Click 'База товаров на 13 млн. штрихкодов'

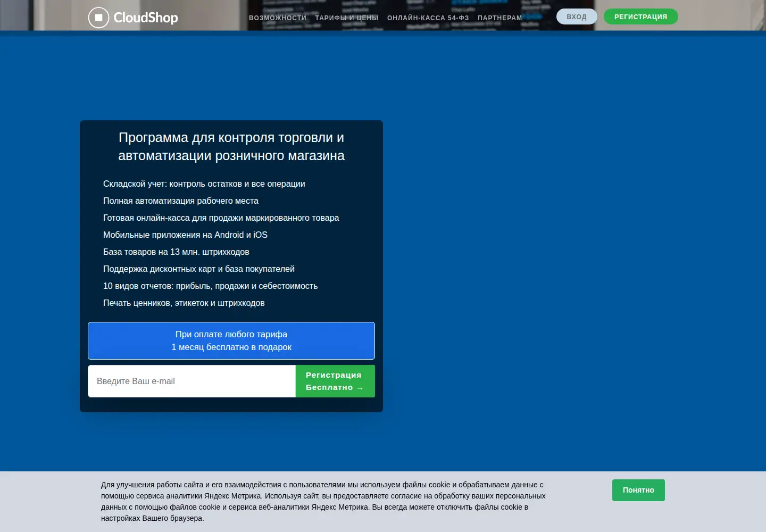pyautogui.click(x=176, y=252)
